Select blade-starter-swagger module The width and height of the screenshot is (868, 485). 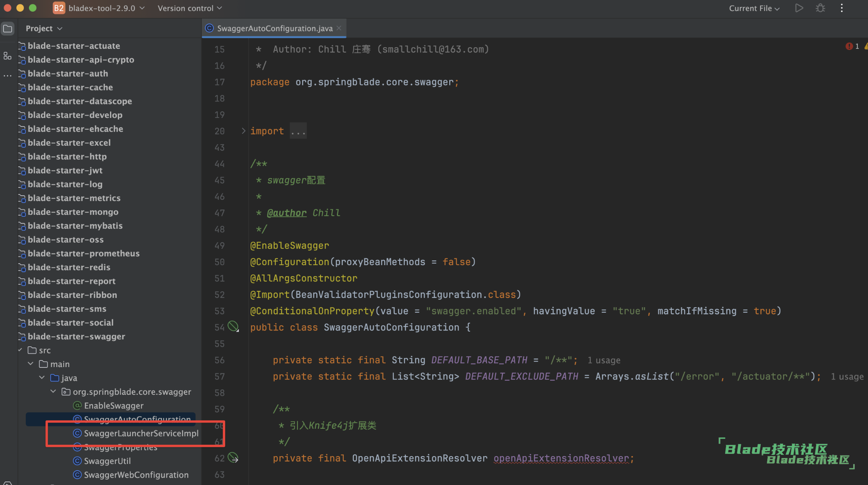(76, 337)
